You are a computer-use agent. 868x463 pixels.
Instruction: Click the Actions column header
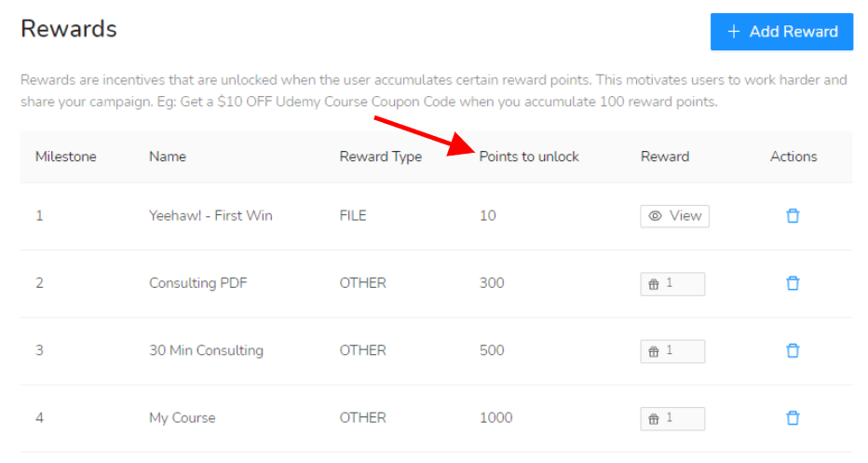click(x=793, y=157)
